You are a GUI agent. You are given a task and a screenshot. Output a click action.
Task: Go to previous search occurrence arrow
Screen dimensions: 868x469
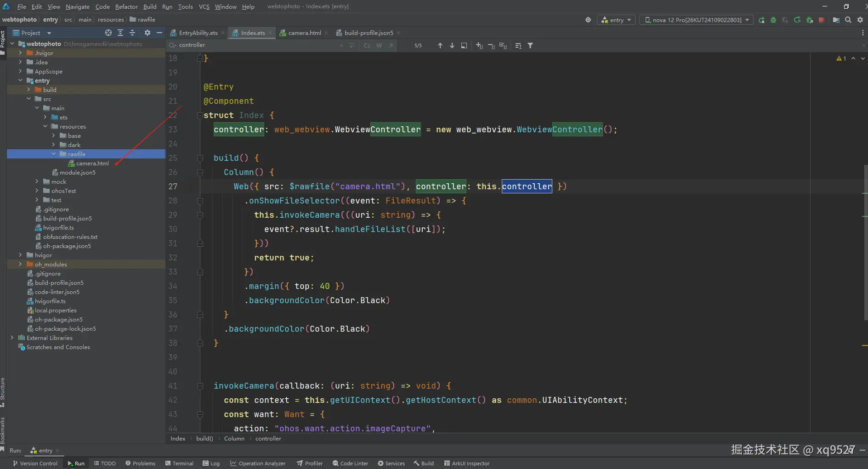point(440,45)
